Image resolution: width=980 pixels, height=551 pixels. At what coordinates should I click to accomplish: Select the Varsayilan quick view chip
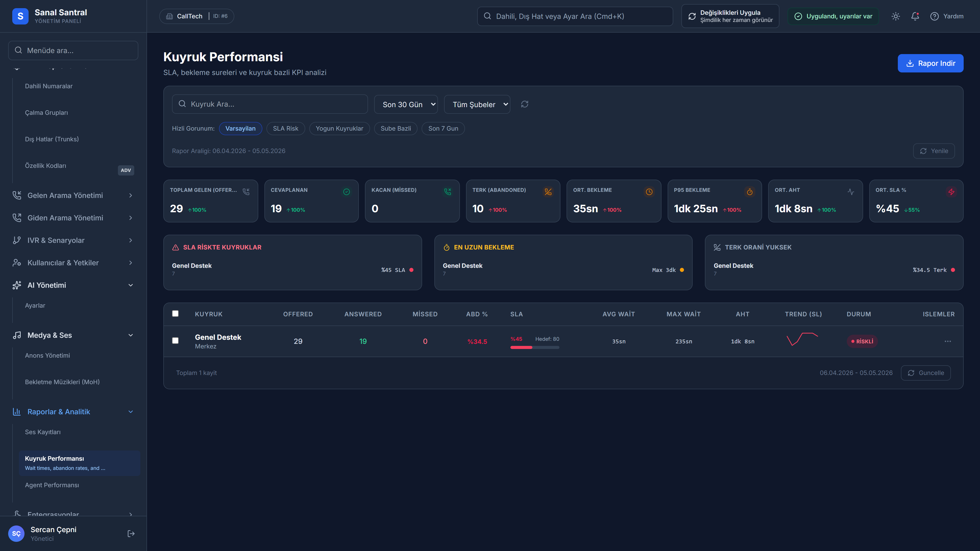[x=240, y=129]
